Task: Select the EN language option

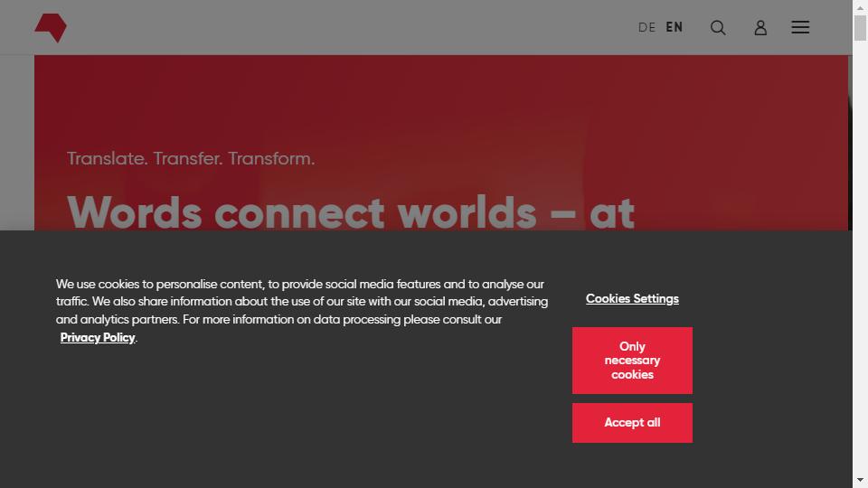Action: 675,27
